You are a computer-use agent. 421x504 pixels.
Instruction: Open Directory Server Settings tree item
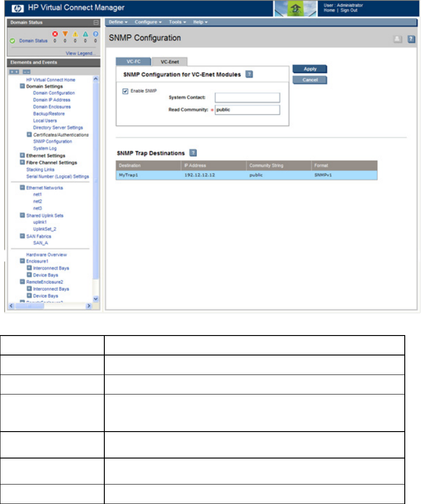pyautogui.click(x=58, y=128)
